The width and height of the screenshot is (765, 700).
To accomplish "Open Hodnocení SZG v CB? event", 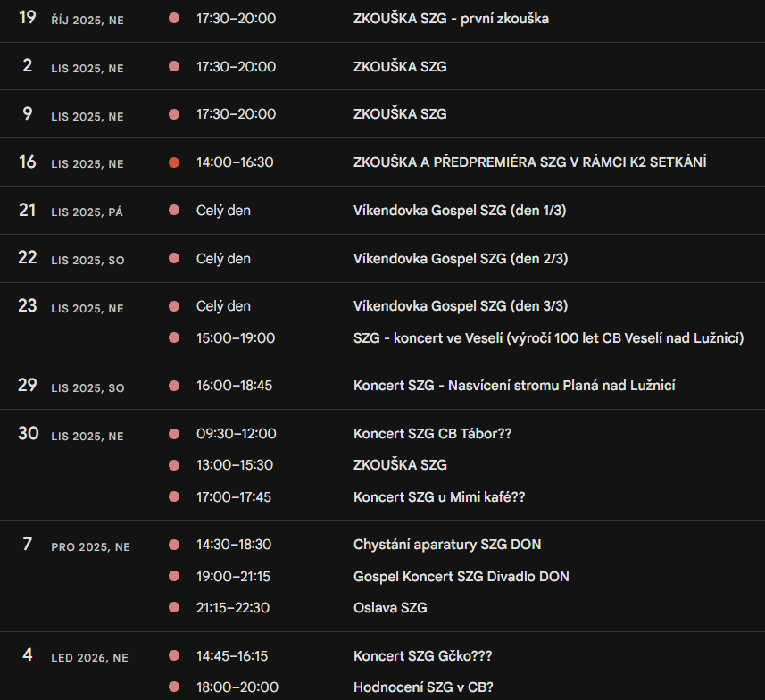I will pos(423,687).
